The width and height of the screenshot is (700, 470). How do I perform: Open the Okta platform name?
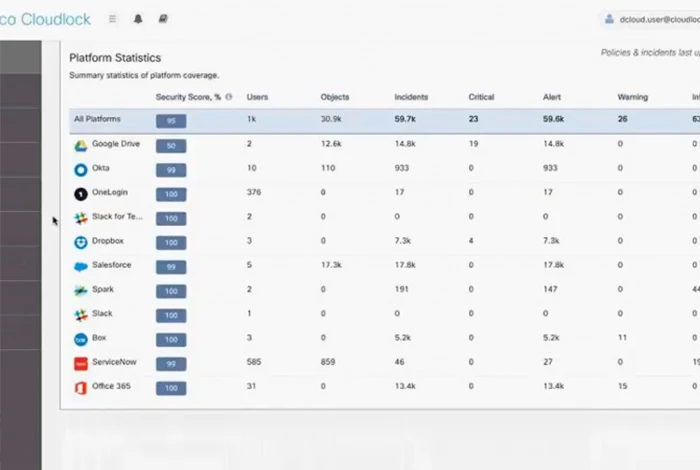[x=100, y=168]
